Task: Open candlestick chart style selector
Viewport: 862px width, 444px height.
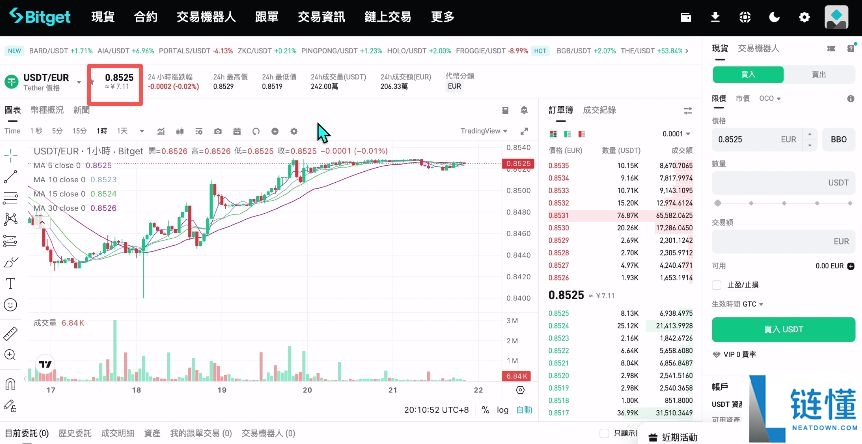Action: point(180,131)
